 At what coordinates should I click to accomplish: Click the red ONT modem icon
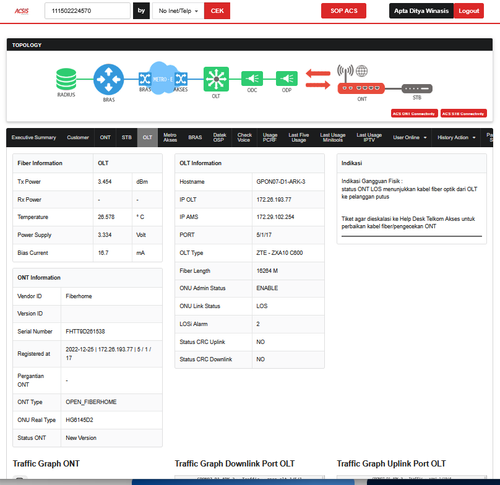pyautogui.click(x=361, y=88)
